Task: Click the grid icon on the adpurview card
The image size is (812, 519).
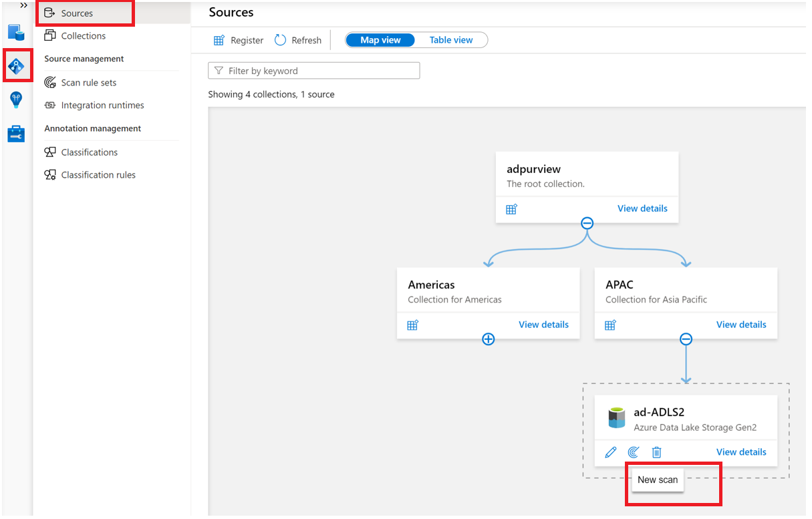Action: click(x=511, y=209)
